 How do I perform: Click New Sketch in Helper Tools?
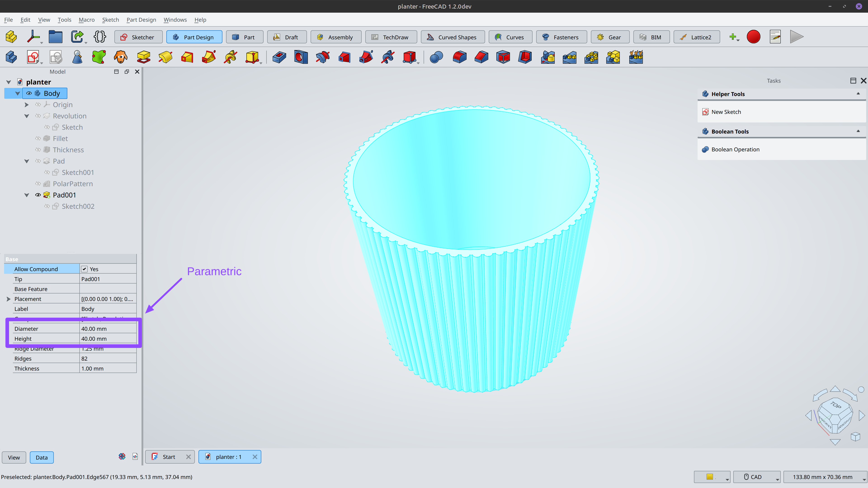tap(726, 112)
